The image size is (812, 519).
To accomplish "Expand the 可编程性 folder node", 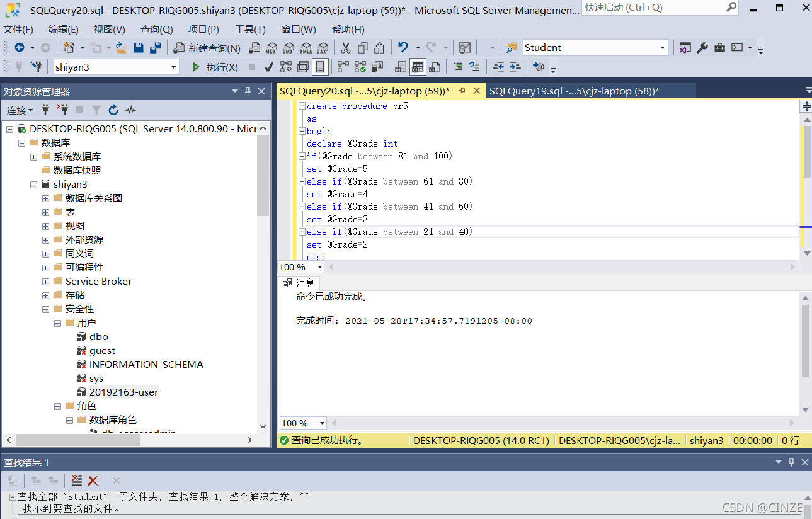I will [45, 267].
